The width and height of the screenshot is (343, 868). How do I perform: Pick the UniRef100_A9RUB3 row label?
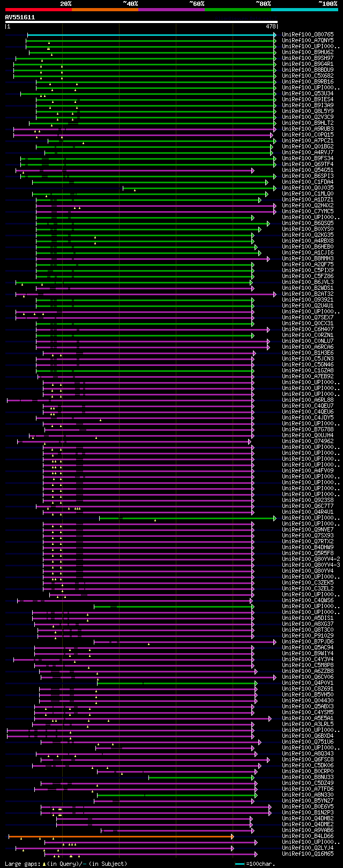[308, 129]
